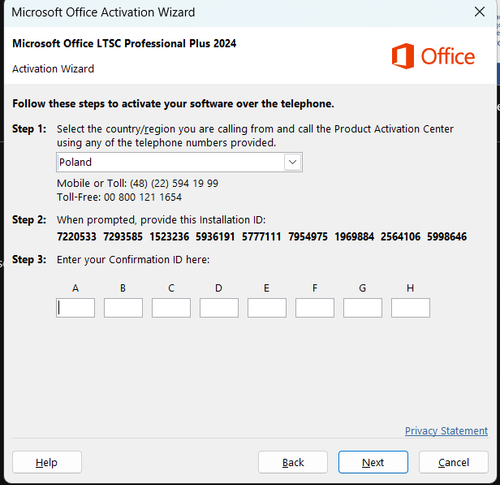This screenshot has height=485, width=500.
Task: Select Installation ID group 5936191
Action: click(x=215, y=237)
